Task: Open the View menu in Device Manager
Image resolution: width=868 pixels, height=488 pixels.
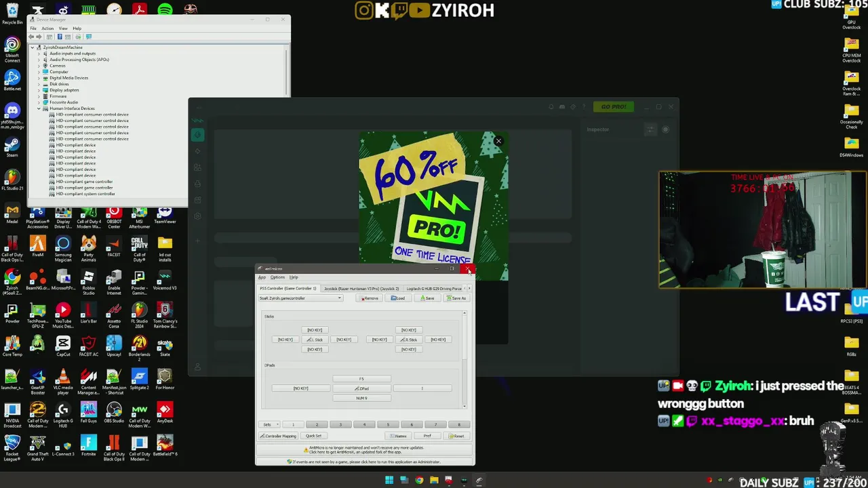Action: pyautogui.click(x=62, y=28)
